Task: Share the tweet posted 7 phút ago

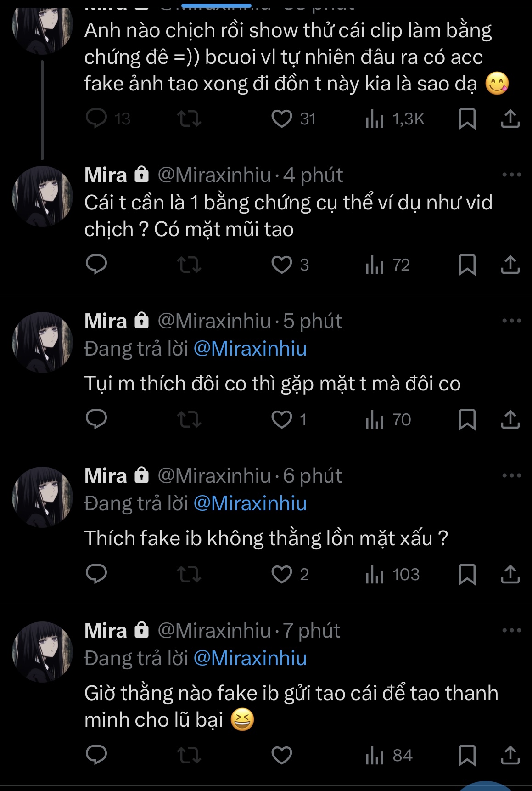Action: point(510,755)
